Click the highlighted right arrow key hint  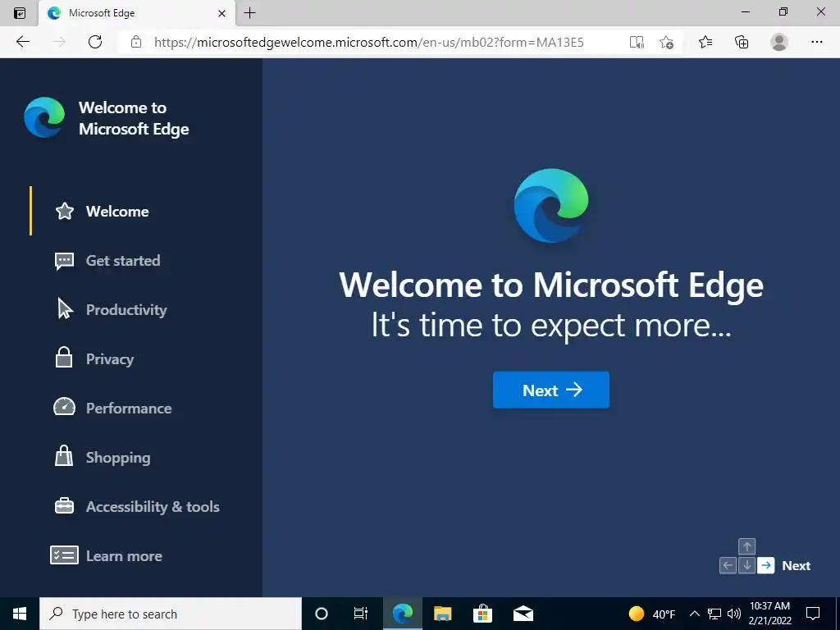click(766, 565)
